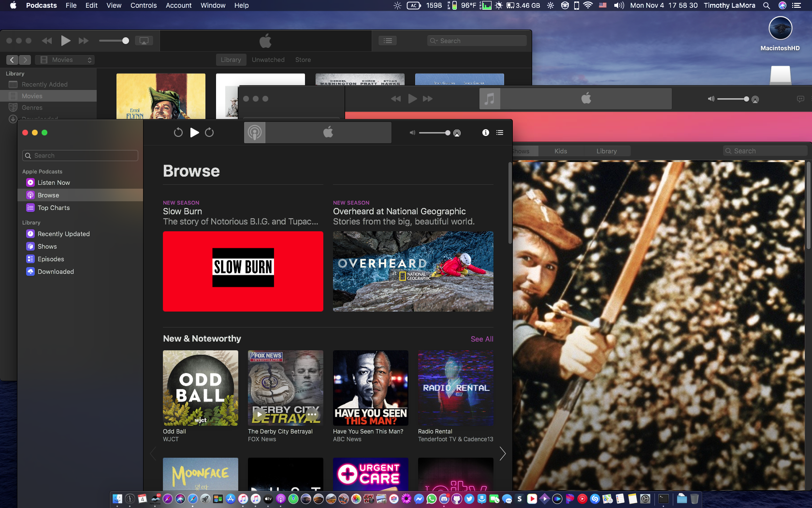This screenshot has height=508, width=812.
Task: Open AirPlay output in the Podcasts window
Action: click(457, 133)
